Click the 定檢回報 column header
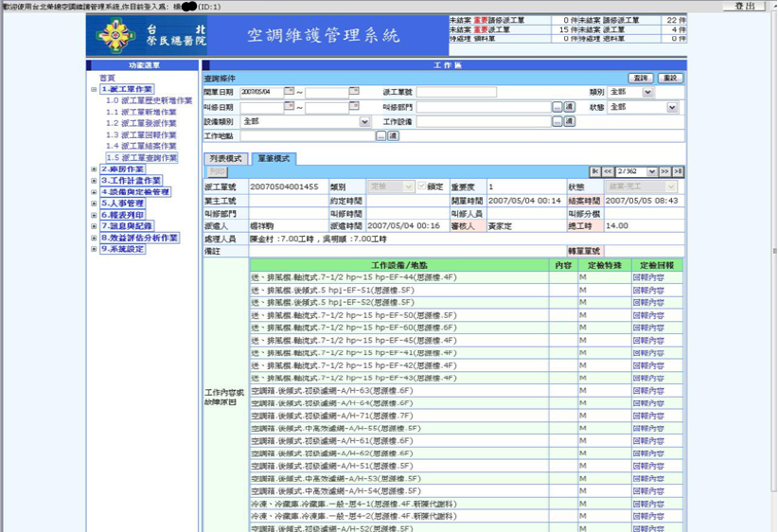The image size is (778, 532). pos(657,265)
